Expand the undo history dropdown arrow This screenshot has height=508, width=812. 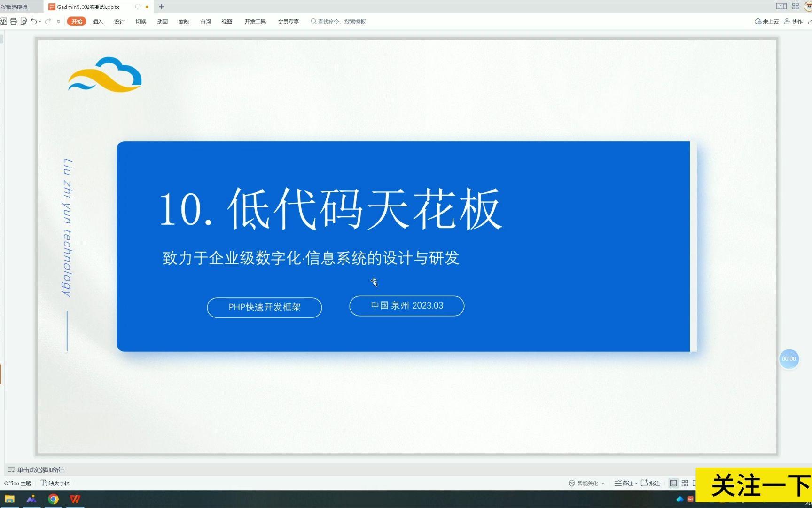tap(40, 21)
